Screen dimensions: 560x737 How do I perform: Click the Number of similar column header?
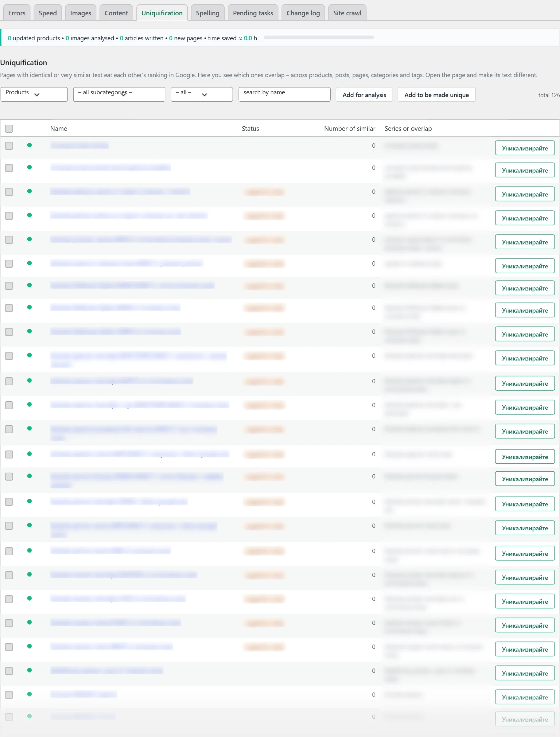tap(350, 129)
